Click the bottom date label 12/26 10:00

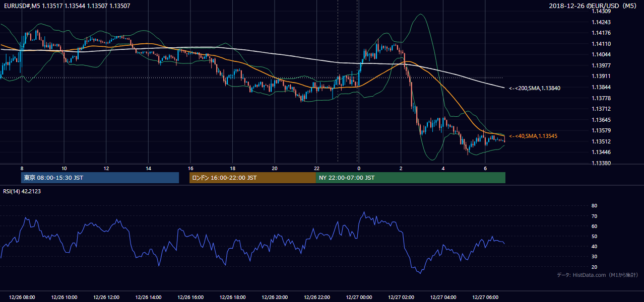pyautogui.click(x=64, y=297)
